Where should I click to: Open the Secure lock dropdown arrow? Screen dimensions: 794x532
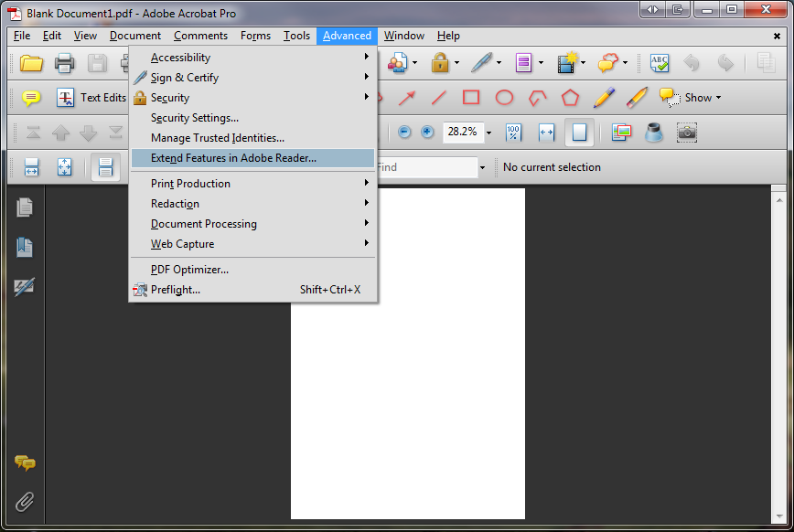(x=456, y=63)
